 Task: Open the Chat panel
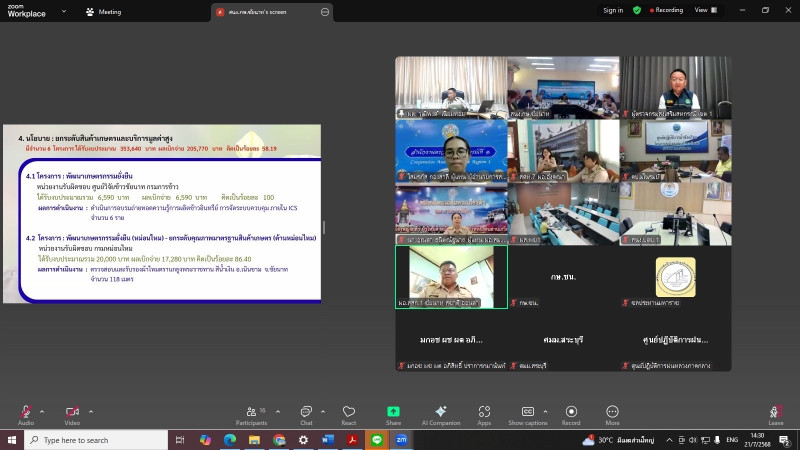point(306,414)
